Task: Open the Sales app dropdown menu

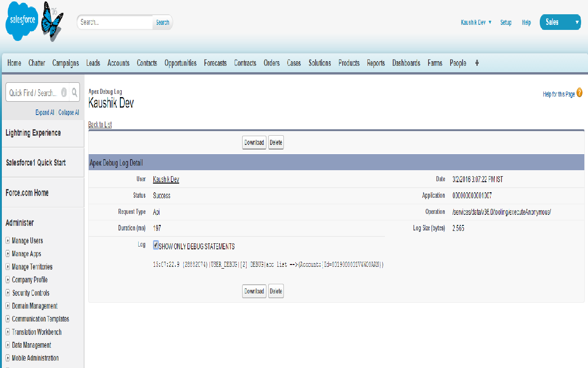Action: coord(560,22)
